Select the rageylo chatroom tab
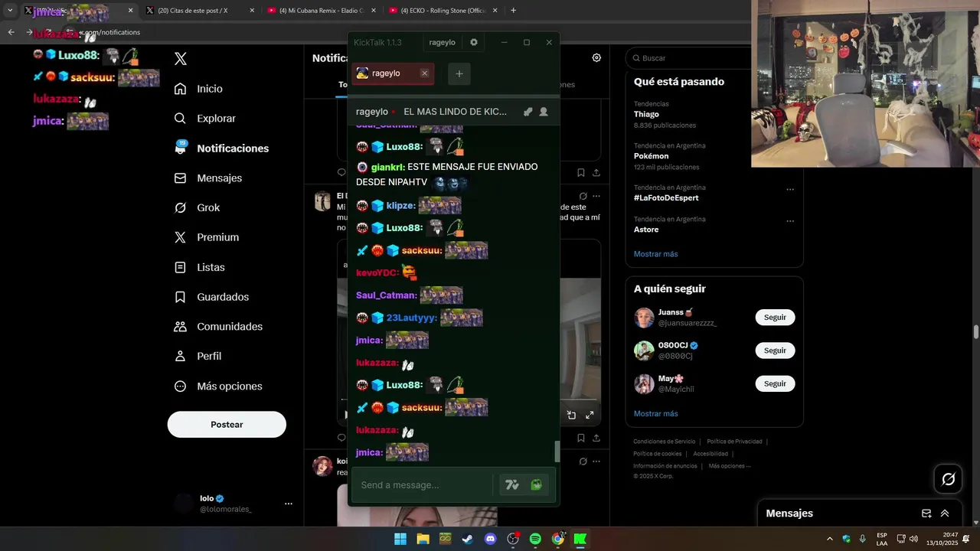This screenshot has width=980, height=551. (393, 73)
